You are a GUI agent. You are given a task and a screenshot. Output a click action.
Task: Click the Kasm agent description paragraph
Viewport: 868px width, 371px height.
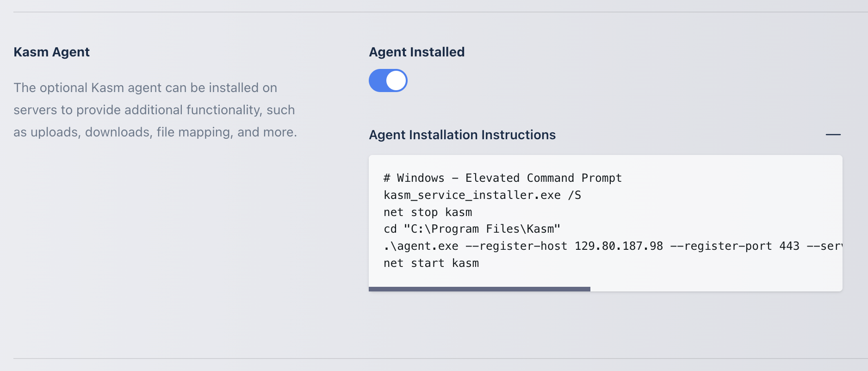(x=155, y=110)
